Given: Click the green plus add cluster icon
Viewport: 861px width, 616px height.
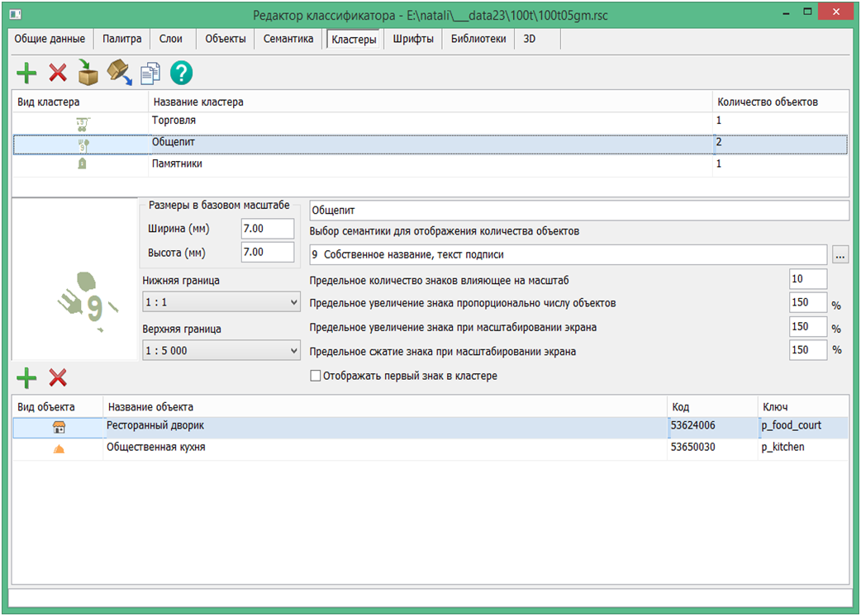Looking at the screenshot, I should coord(26,73).
